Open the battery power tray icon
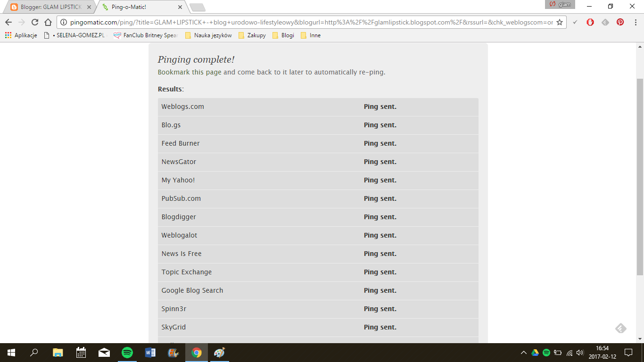Image resolution: width=644 pixels, height=362 pixels. (x=558, y=353)
